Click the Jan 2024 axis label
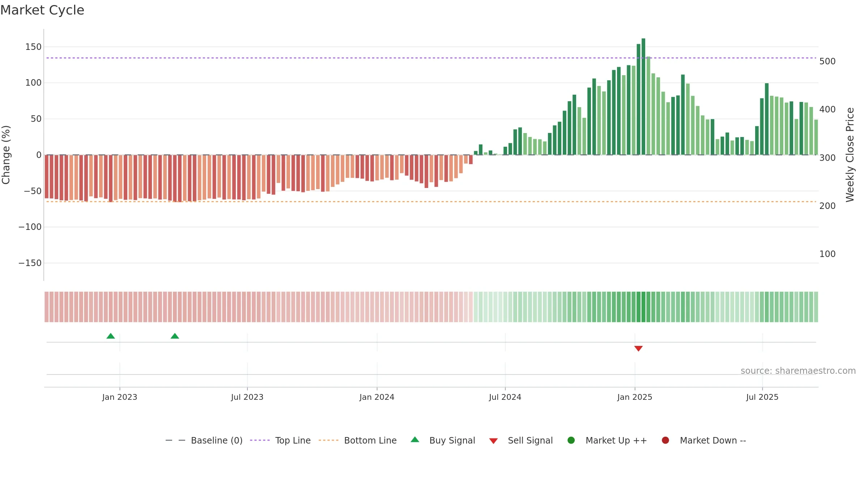Image resolution: width=868 pixels, height=488 pixels. (377, 397)
